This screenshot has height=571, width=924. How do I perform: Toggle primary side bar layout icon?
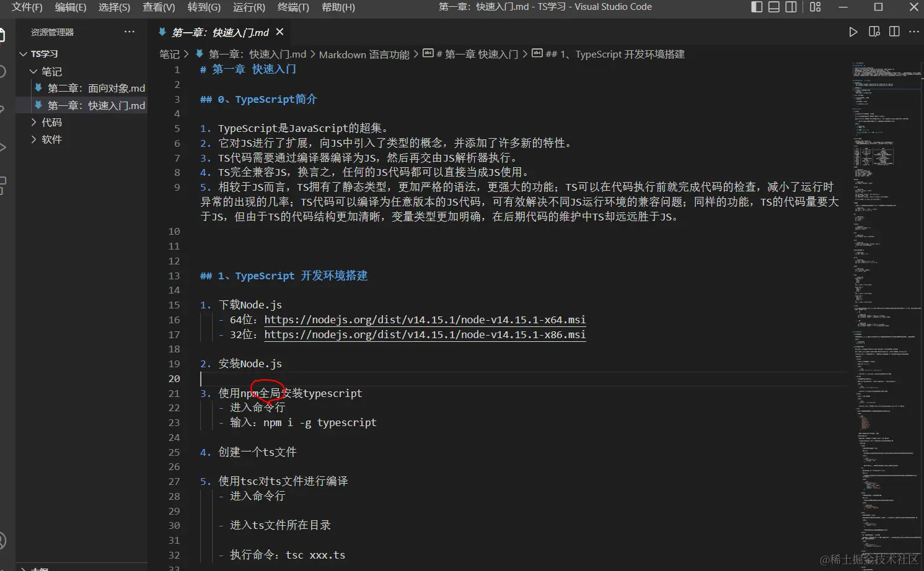coord(757,7)
